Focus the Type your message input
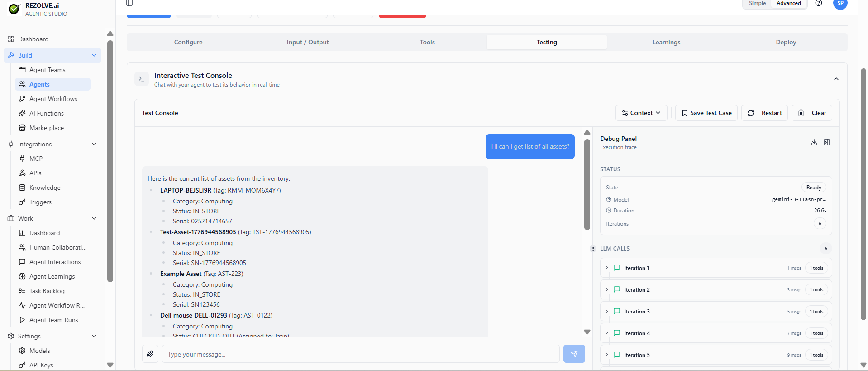The image size is (868, 371). [361, 354]
